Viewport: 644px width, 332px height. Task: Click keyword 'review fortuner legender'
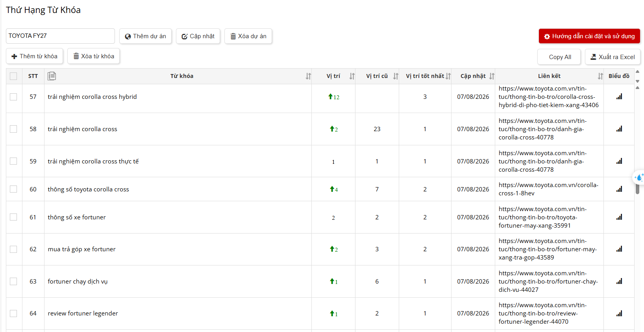pos(83,313)
